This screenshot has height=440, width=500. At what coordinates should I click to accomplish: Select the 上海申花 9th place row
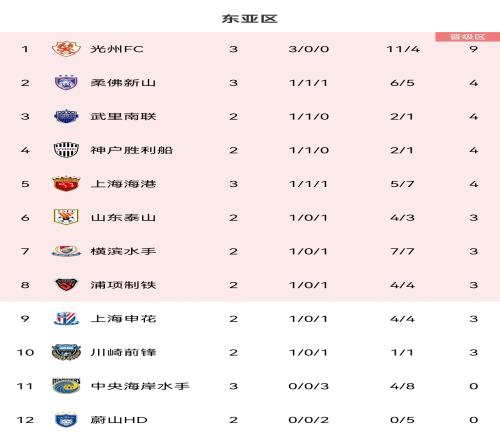tap(250, 318)
